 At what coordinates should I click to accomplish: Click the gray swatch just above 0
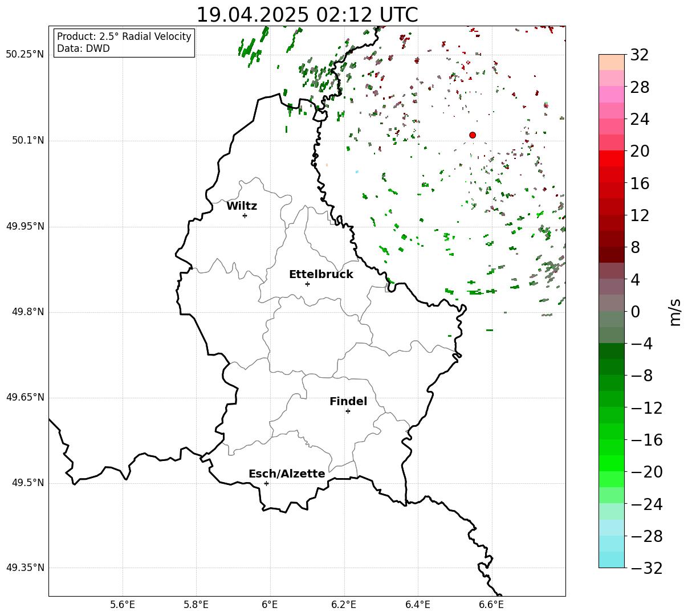[x=612, y=303]
